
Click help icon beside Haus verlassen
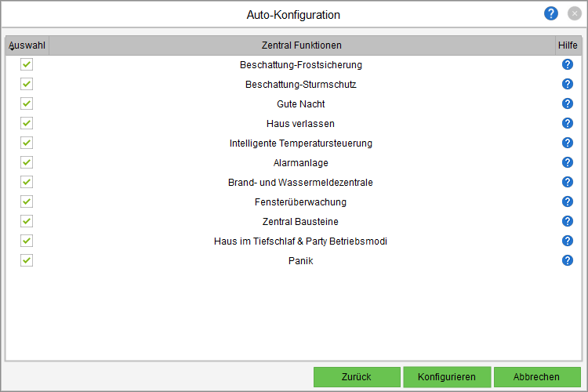click(x=568, y=123)
